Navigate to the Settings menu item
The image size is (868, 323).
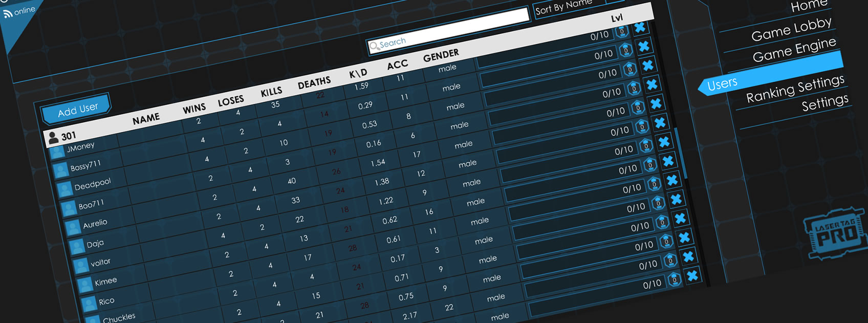[x=825, y=102]
